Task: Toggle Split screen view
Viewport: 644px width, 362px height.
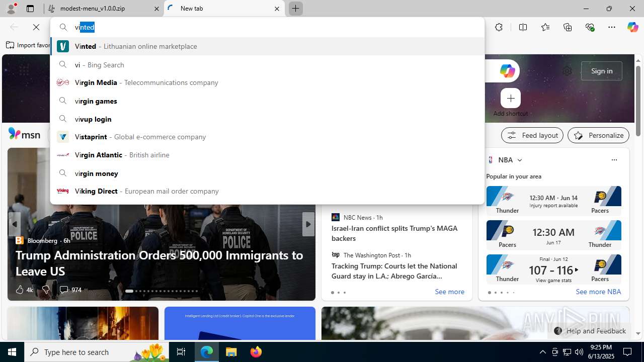Action: pos(523,27)
